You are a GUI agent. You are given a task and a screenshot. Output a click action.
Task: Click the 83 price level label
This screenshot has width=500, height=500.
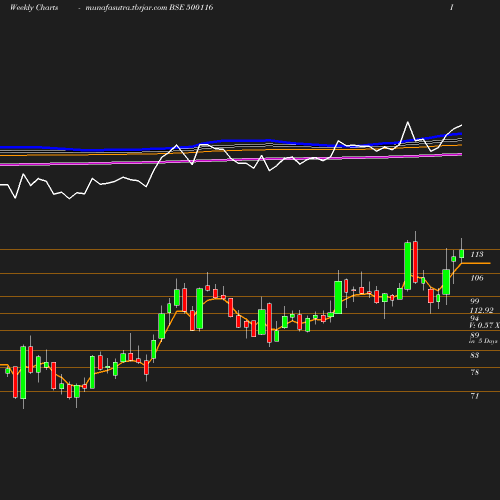[475, 355]
